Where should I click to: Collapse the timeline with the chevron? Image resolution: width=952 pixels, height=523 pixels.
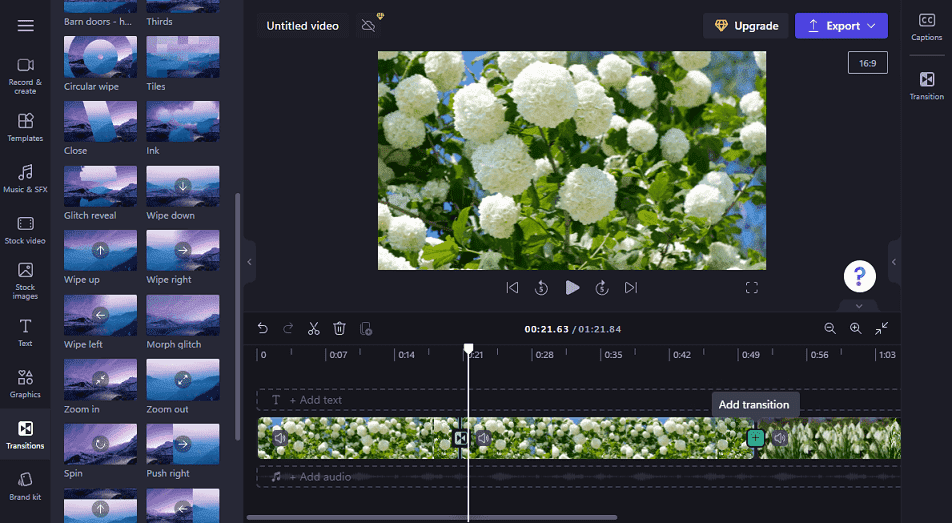point(858,306)
